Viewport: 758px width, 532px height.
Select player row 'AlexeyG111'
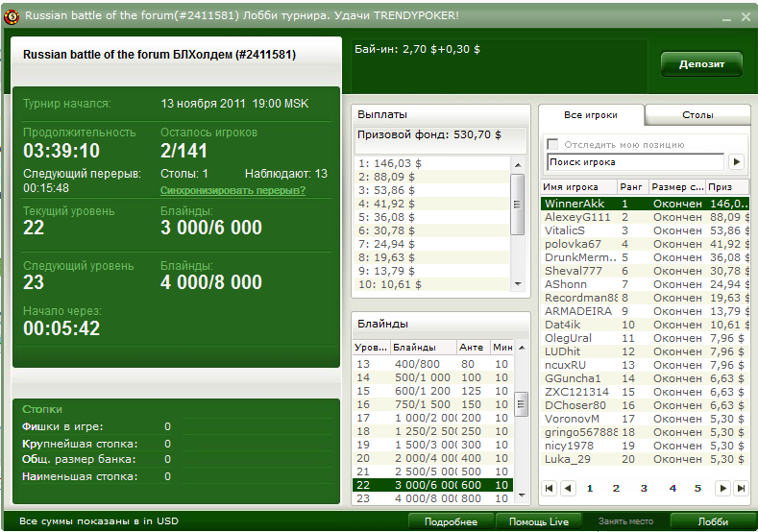coord(645,217)
